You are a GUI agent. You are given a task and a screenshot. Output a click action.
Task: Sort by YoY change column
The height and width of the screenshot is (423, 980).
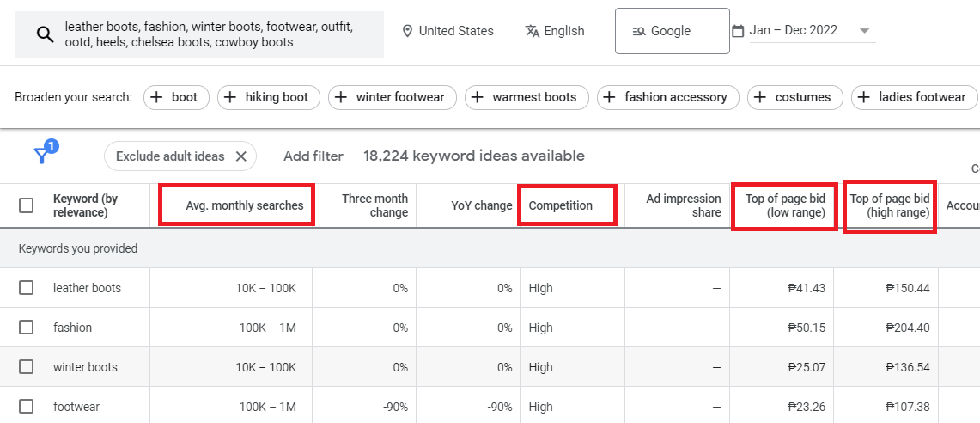[x=481, y=205]
